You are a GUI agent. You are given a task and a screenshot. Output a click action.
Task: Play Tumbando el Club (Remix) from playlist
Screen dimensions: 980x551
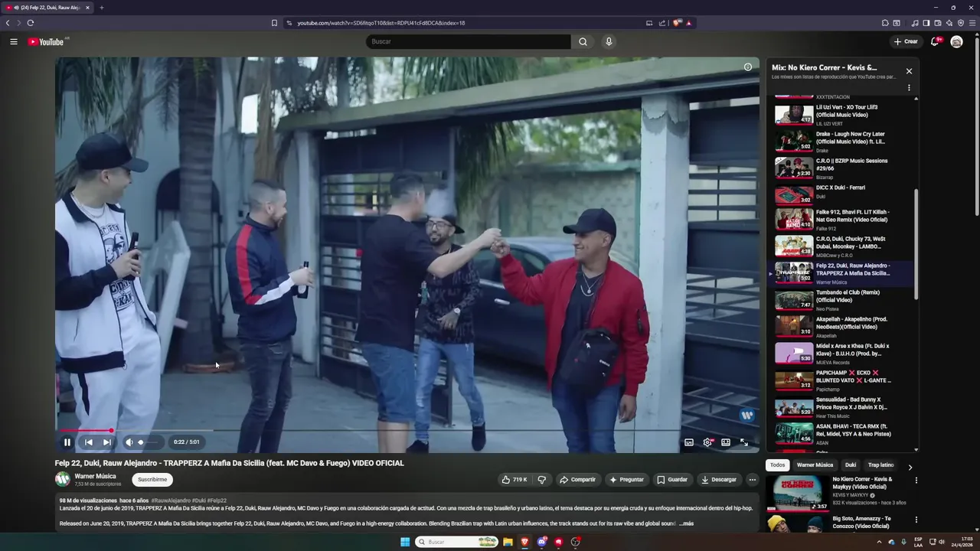pos(842,300)
